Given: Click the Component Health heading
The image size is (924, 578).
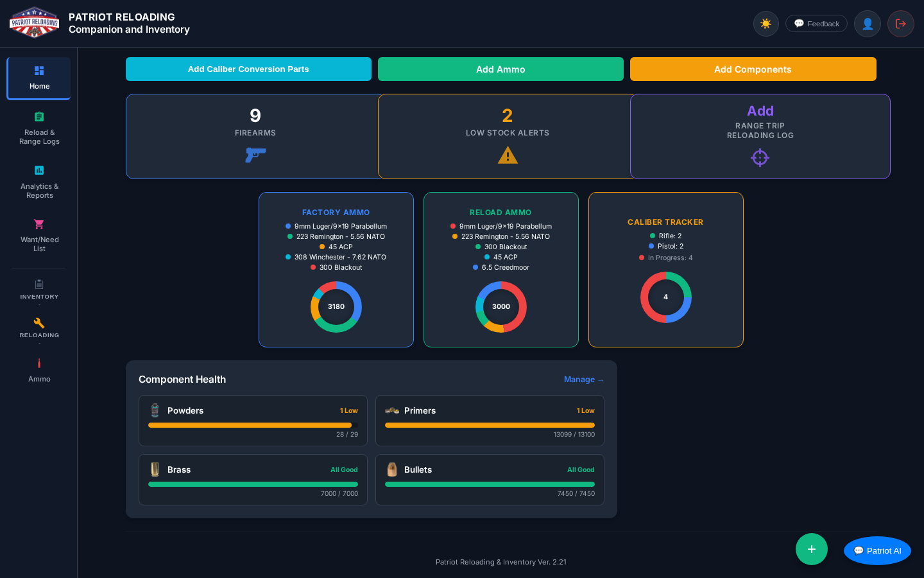Looking at the screenshot, I should [182, 380].
